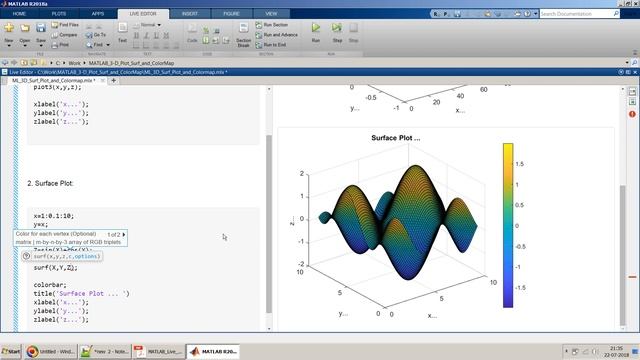
Task: Click the Save floppy disk icon
Action: [x=41, y=28]
